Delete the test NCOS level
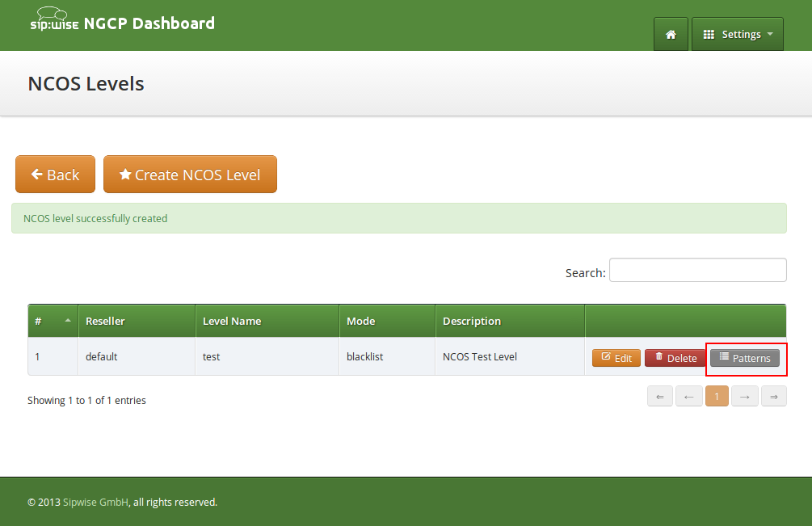This screenshot has height=526, width=812. click(675, 358)
